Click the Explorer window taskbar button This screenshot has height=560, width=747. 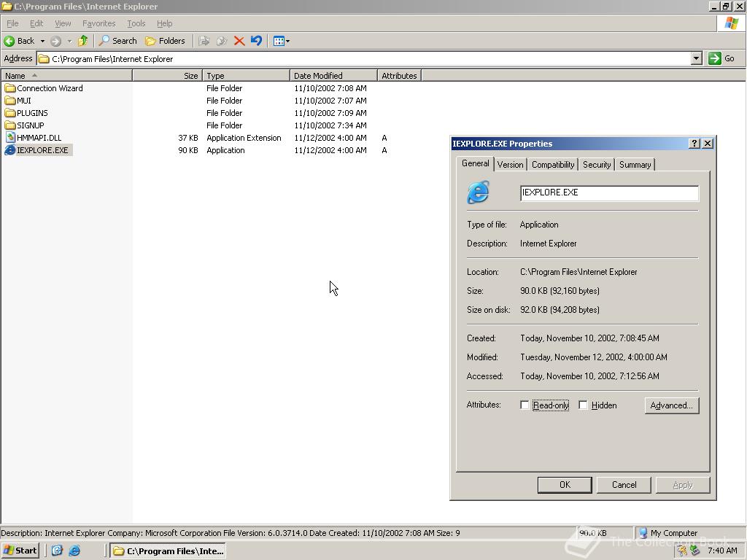pyautogui.click(x=168, y=551)
